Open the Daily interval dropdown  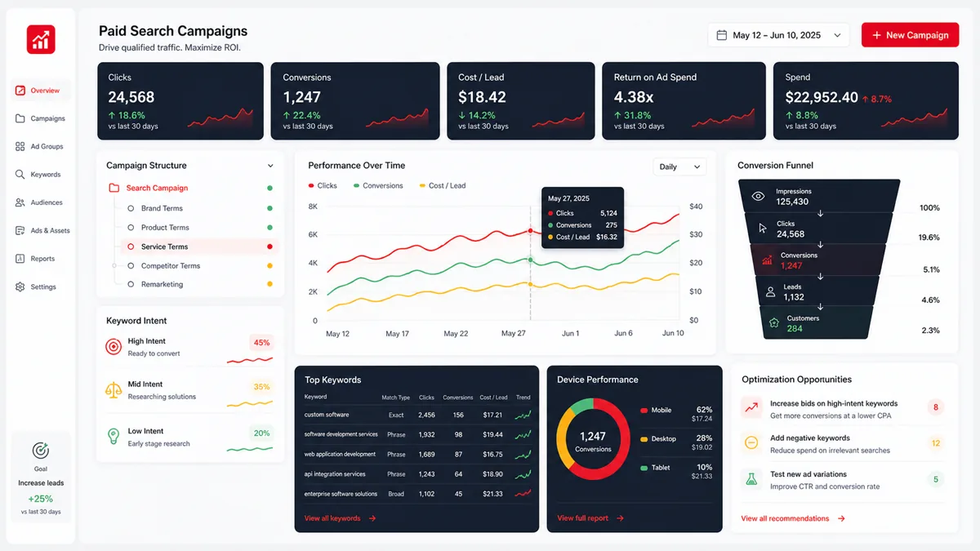click(x=679, y=167)
